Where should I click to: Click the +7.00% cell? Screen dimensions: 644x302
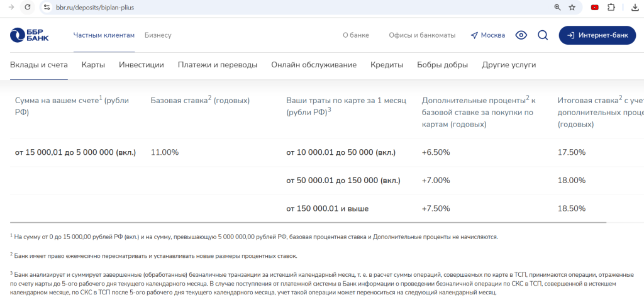436,181
